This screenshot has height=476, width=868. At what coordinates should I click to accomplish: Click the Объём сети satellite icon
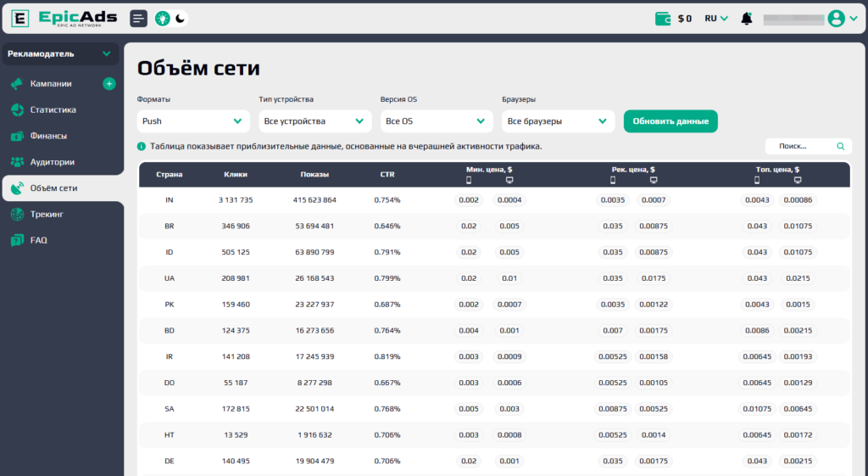pos(17,188)
